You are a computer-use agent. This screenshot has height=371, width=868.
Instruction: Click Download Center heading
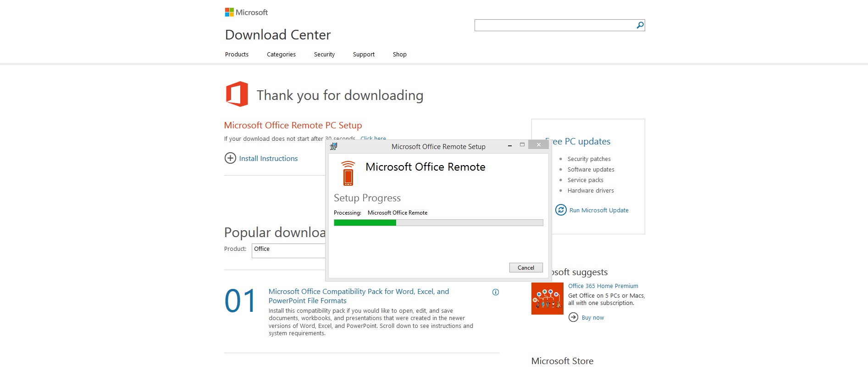278,35
